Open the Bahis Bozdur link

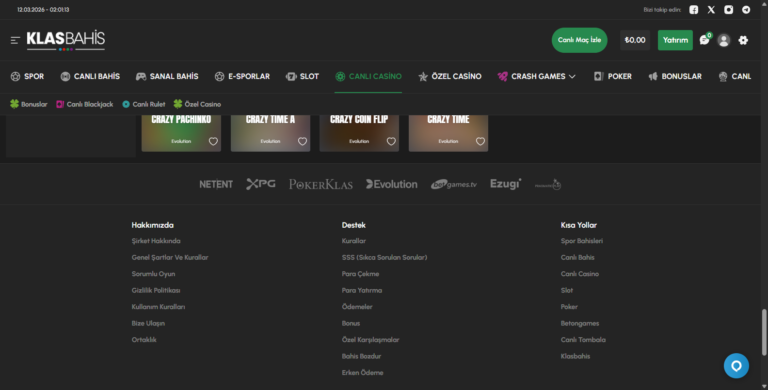pos(361,356)
